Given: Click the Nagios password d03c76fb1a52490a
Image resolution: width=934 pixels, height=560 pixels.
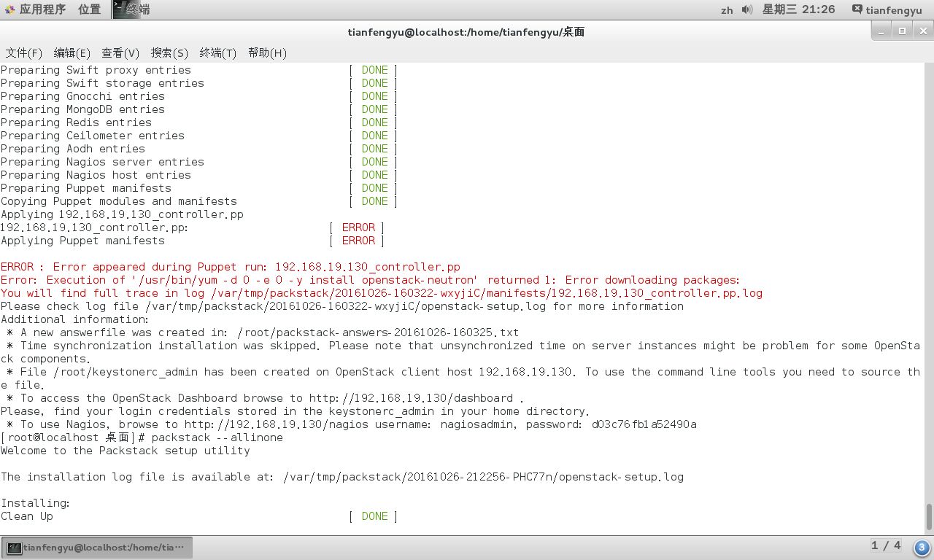Looking at the screenshot, I should (x=644, y=424).
